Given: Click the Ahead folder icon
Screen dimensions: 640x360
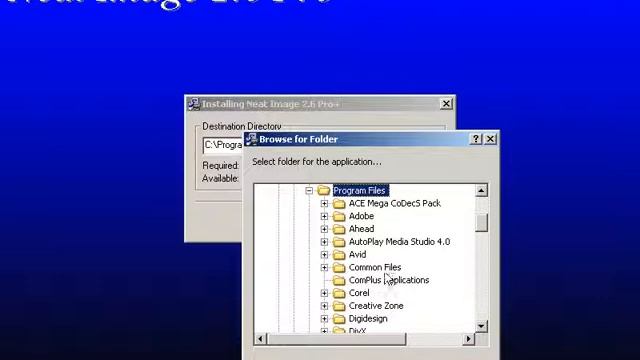Looking at the screenshot, I should coord(339,229).
